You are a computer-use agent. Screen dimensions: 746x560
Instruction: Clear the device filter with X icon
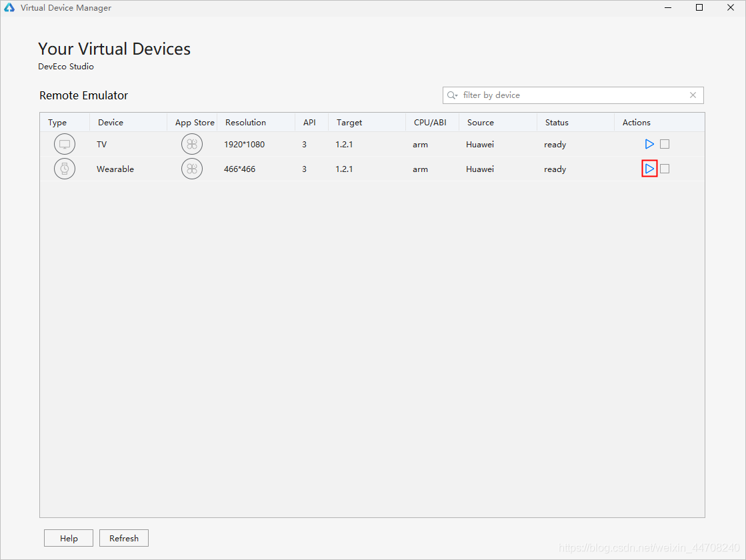693,95
